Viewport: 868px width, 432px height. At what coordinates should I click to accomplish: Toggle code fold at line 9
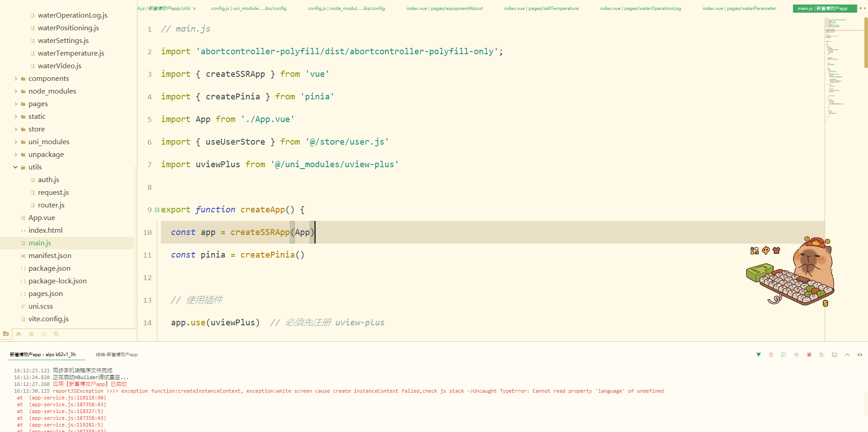[157, 210]
